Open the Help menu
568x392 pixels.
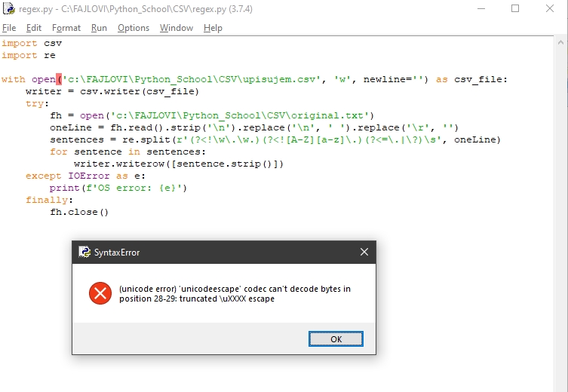(x=213, y=28)
